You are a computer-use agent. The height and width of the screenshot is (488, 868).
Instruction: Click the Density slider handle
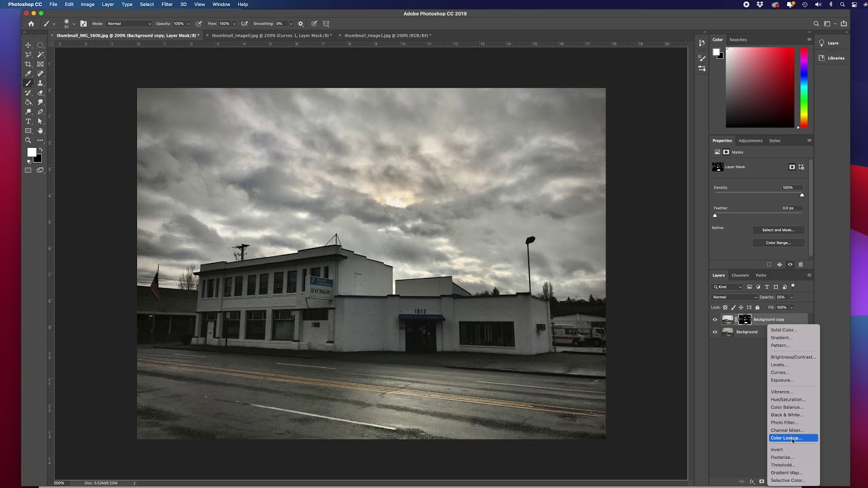(x=802, y=195)
